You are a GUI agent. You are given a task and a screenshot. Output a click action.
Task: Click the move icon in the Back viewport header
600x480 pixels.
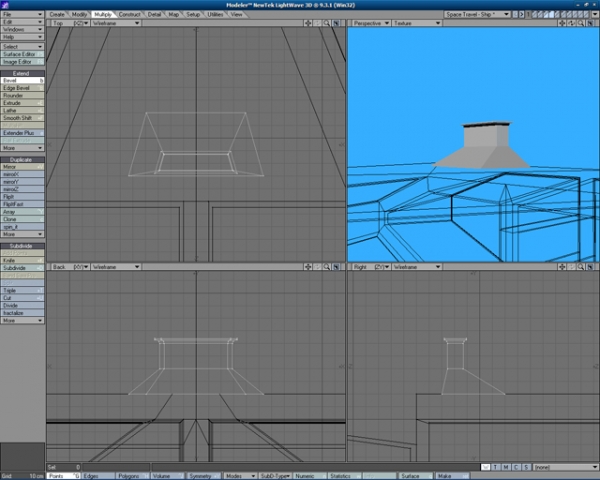pos(308,267)
